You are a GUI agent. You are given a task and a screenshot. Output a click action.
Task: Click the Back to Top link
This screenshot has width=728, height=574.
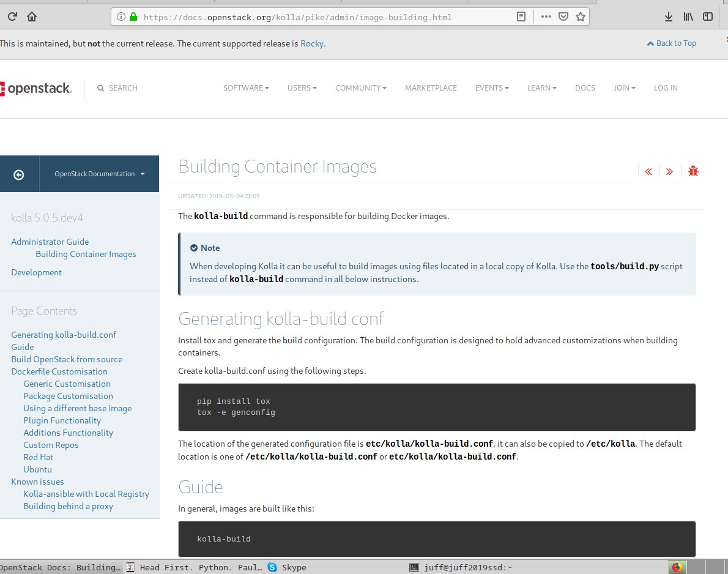tap(671, 43)
